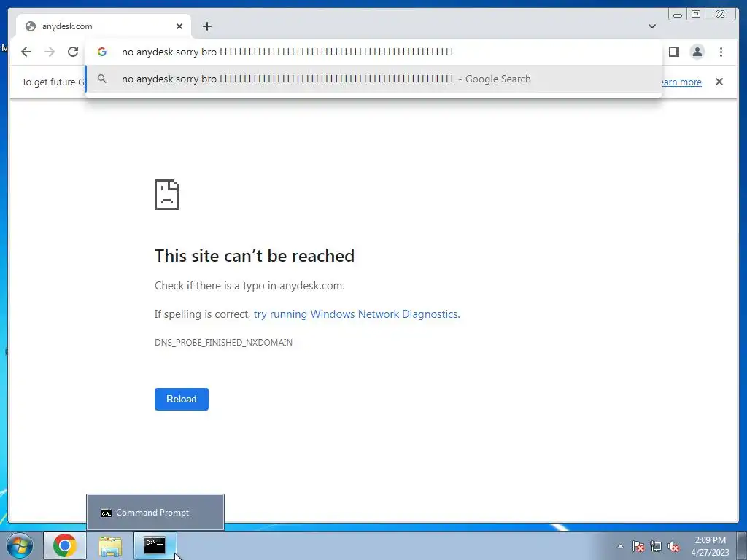The image size is (747, 560).
Task: Select the anydesk.com tab
Action: 104,26
